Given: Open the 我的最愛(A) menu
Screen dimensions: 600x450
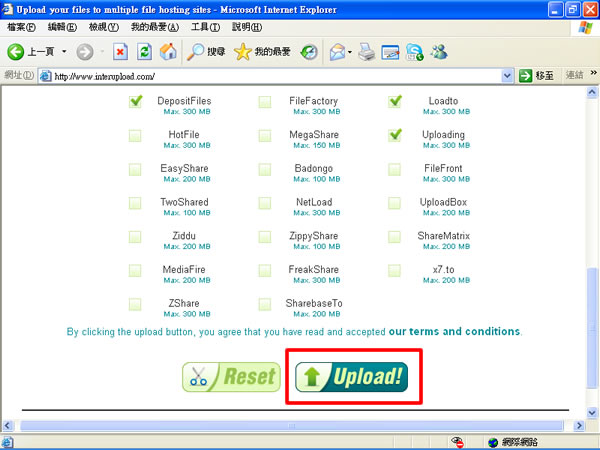Looking at the screenshot, I should (155, 27).
